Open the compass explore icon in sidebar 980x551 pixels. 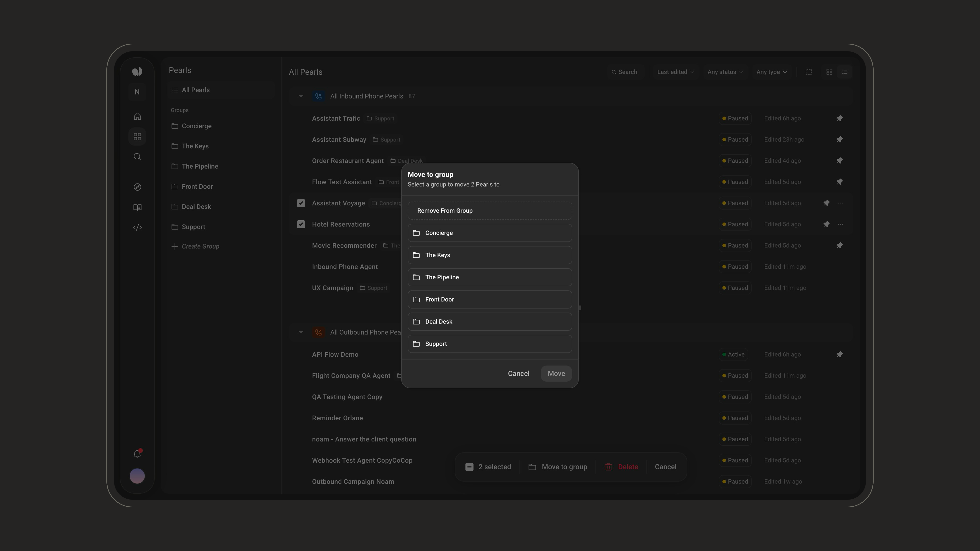click(137, 187)
